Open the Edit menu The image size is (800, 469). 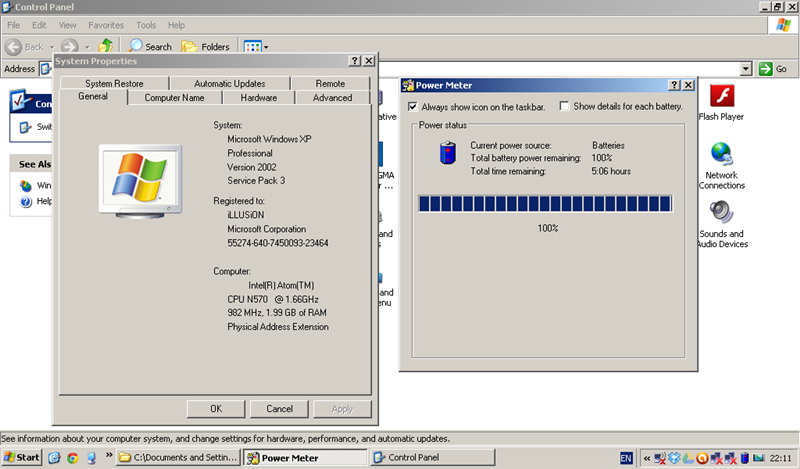(x=39, y=25)
